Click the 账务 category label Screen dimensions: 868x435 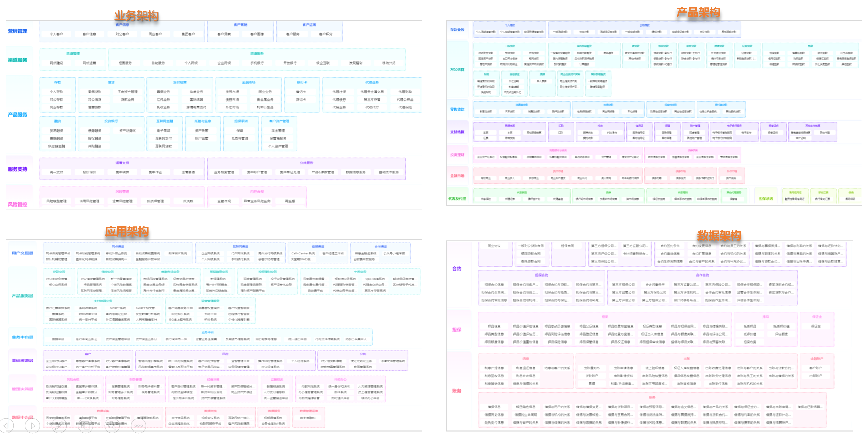(x=457, y=391)
